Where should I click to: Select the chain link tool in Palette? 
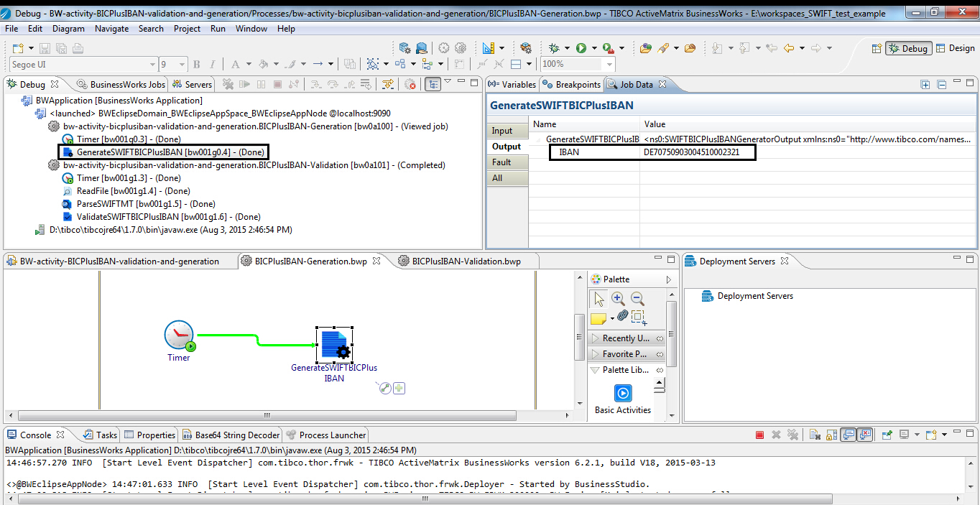click(622, 316)
